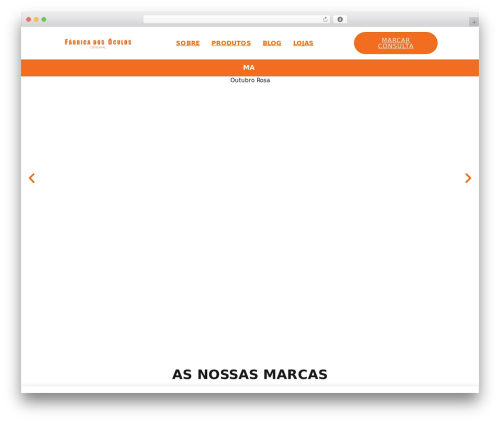Image resolution: width=500 pixels, height=423 pixels.
Task: Advance to next slide with right arrow
Action: coord(468,178)
